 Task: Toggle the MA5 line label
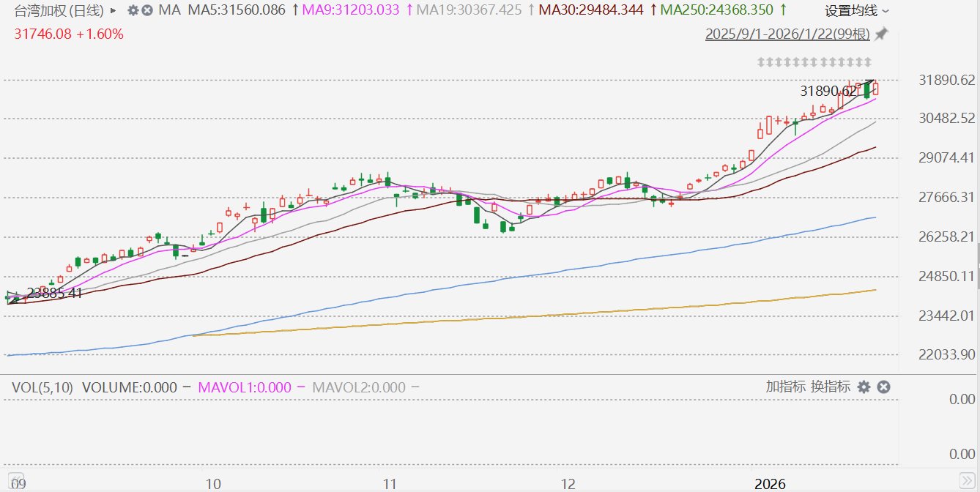point(234,10)
